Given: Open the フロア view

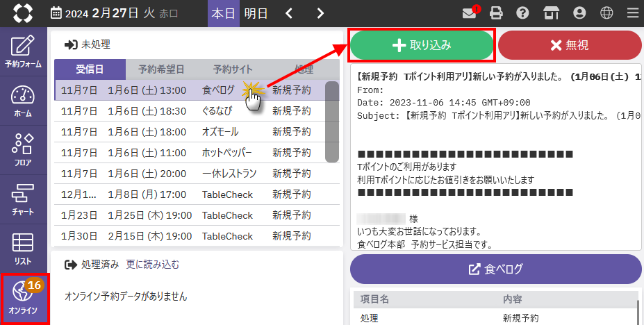Looking at the screenshot, I should point(23,149).
